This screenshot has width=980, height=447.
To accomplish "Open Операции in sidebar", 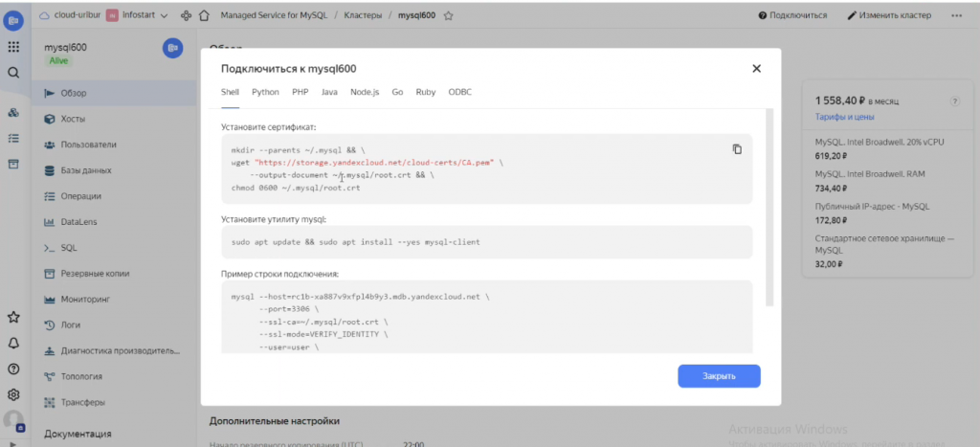I will click(114, 196).
